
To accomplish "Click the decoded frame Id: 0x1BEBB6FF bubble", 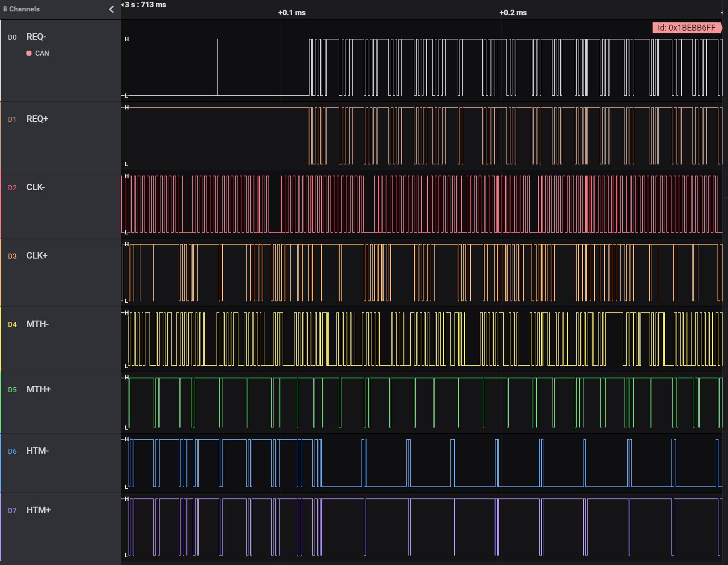I will (687, 28).
